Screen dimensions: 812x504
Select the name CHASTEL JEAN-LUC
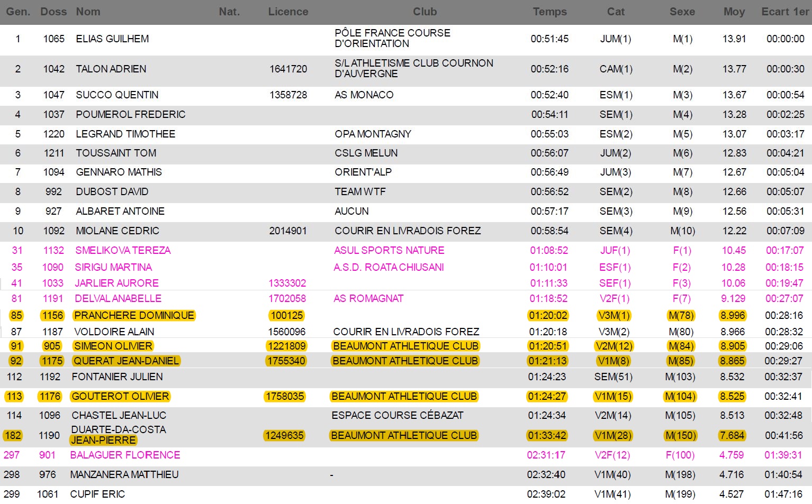[119, 415]
